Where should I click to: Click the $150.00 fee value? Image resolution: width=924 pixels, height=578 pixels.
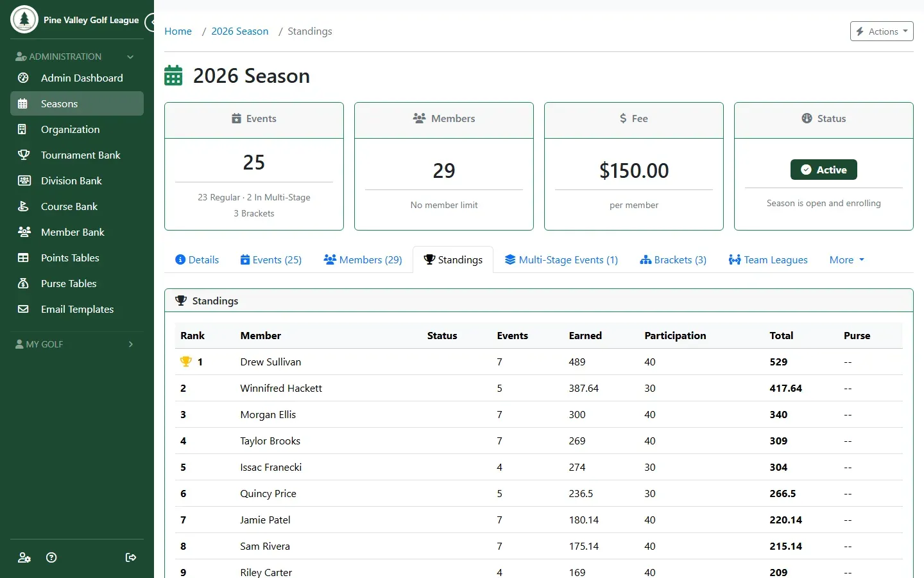(x=634, y=171)
